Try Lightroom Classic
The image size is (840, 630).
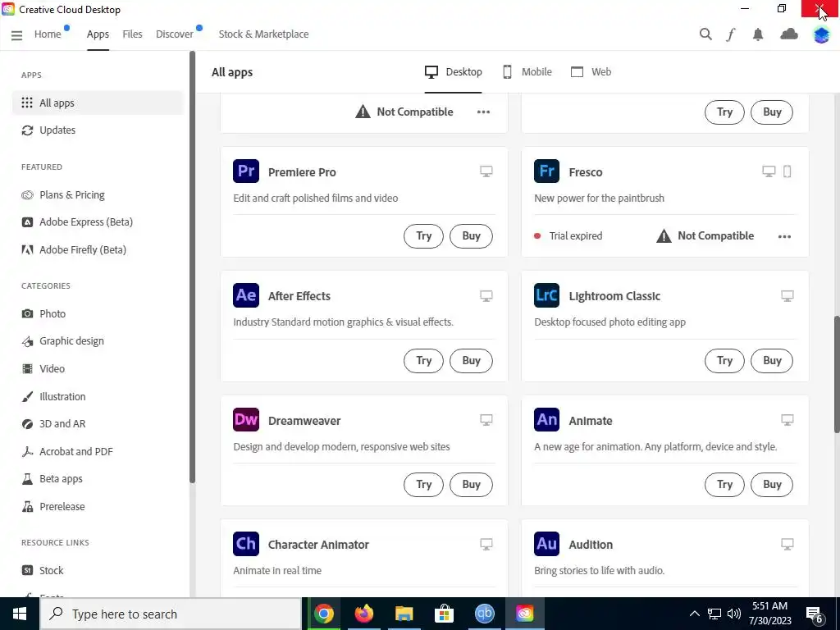(x=724, y=361)
